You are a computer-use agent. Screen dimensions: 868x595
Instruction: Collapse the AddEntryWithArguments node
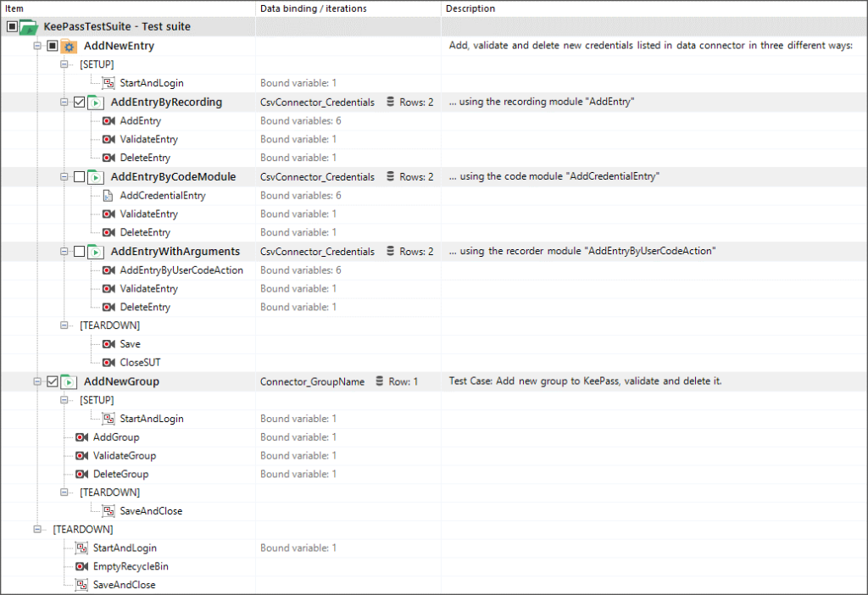coord(64,252)
